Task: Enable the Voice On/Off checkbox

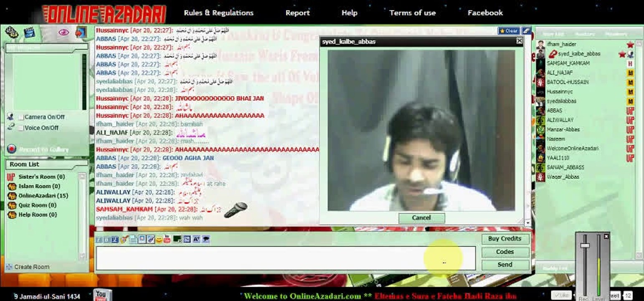Action: [x=21, y=128]
